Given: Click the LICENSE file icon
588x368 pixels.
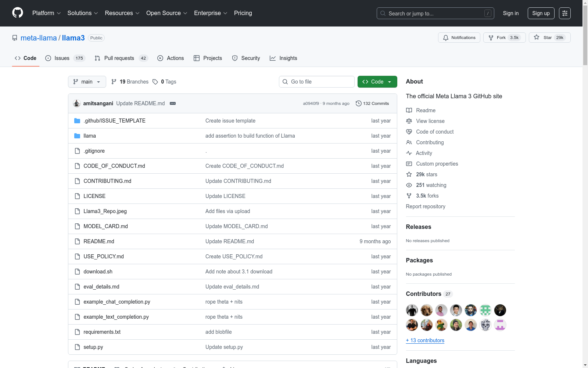Looking at the screenshot, I should click(77, 196).
